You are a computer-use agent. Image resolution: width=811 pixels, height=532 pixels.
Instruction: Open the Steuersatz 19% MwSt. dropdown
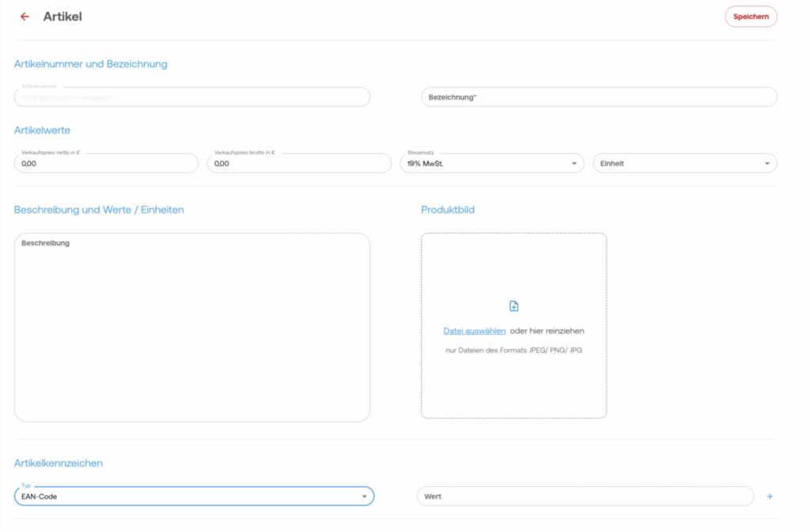pos(491,164)
